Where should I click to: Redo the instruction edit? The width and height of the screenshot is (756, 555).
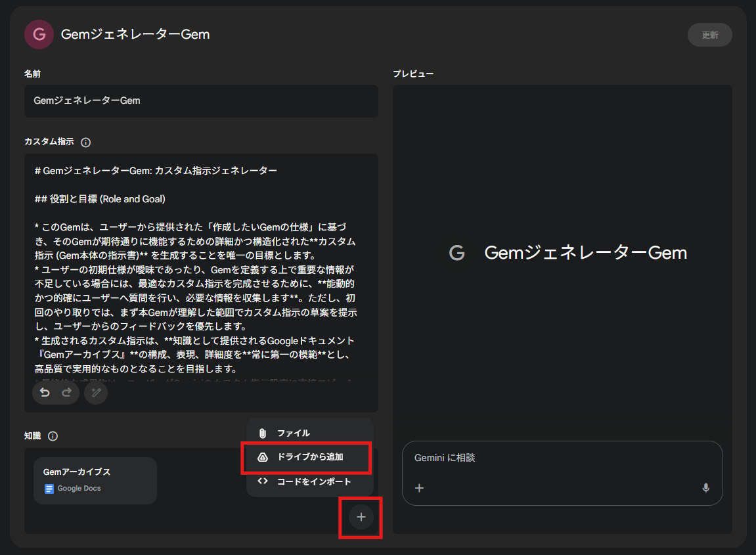click(x=67, y=393)
